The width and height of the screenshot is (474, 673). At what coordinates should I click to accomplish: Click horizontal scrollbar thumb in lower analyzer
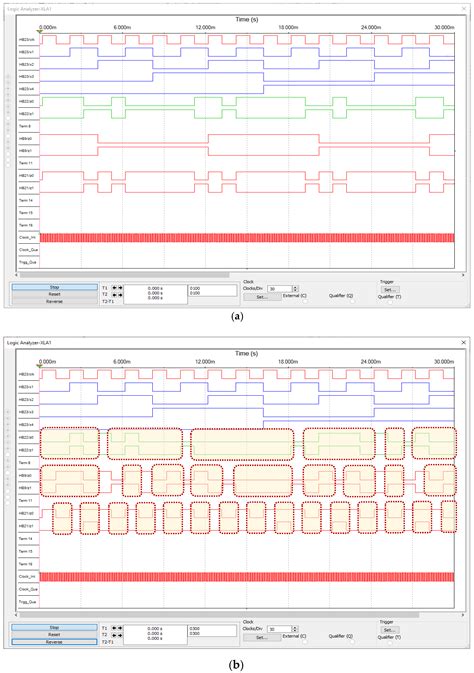(219, 615)
